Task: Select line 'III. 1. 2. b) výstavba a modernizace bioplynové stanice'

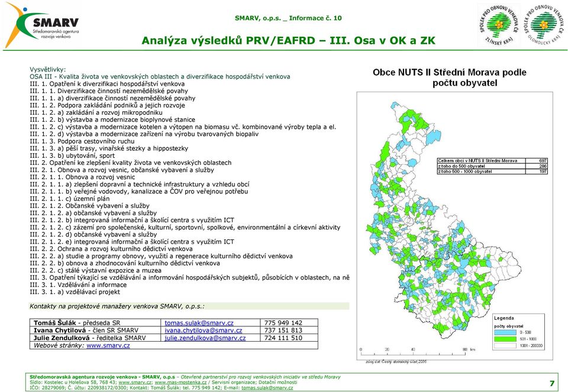Action: tap(112, 120)
